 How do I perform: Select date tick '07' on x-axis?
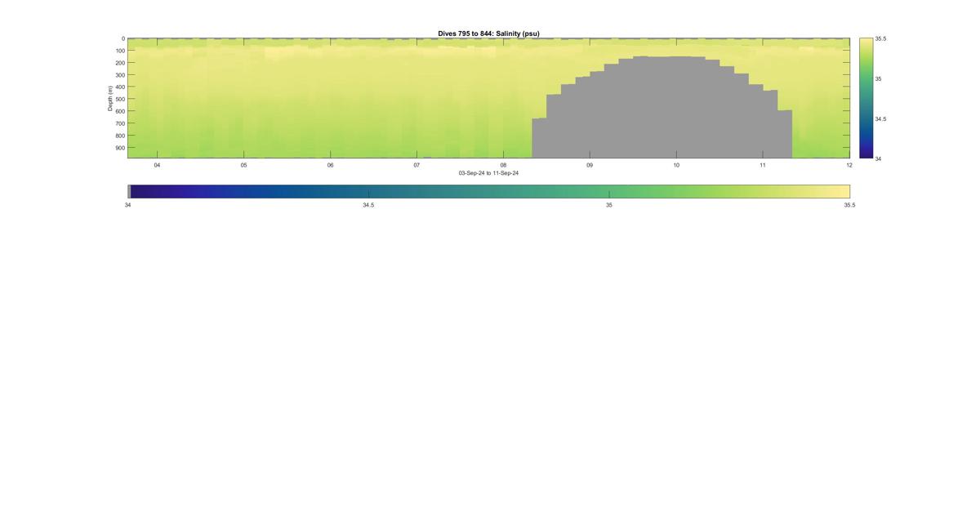[x=416, y=165]
